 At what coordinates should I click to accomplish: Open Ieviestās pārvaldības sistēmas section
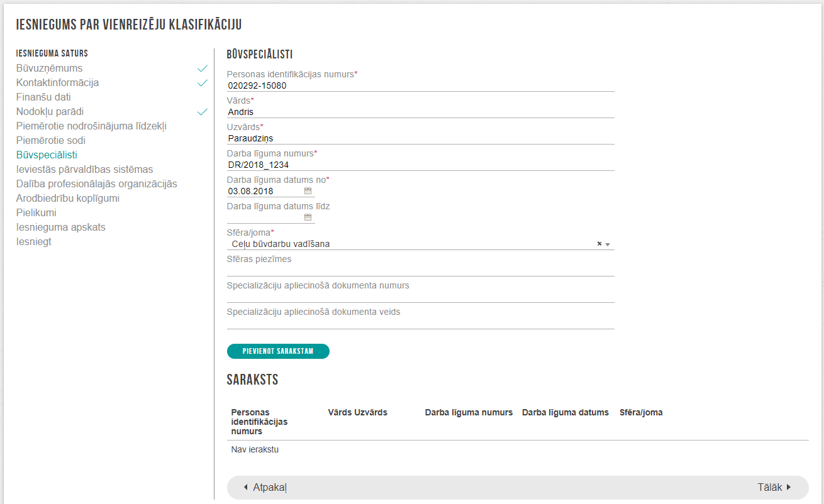coord(84,169)
